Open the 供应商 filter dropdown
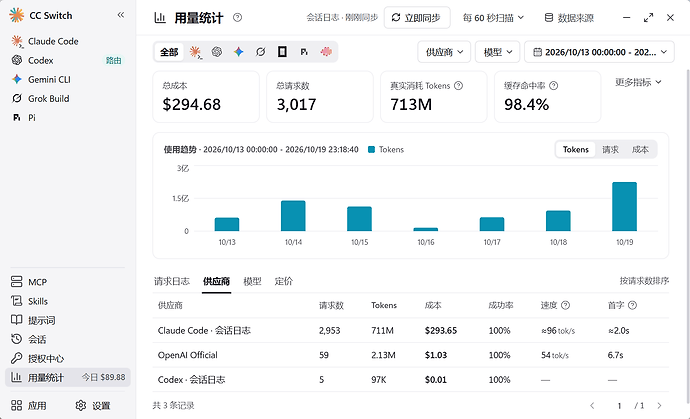Viewport: 690px width, 419px height. (444, 52)
